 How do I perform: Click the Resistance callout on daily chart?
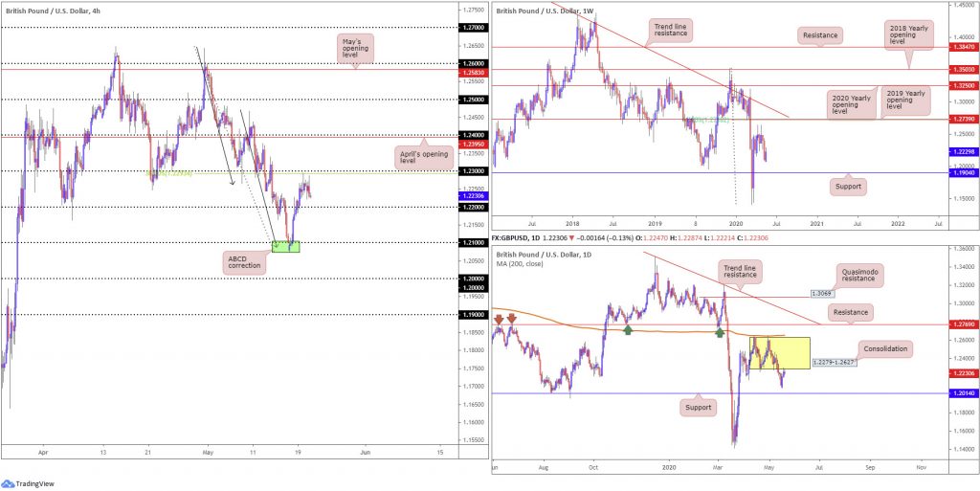pos(850,311)
